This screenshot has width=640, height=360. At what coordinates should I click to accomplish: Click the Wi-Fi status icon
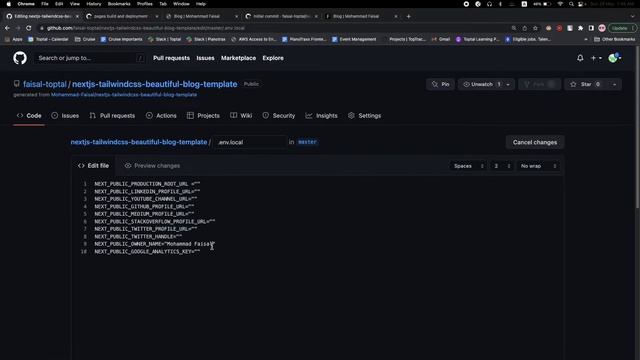click(560, 4)
